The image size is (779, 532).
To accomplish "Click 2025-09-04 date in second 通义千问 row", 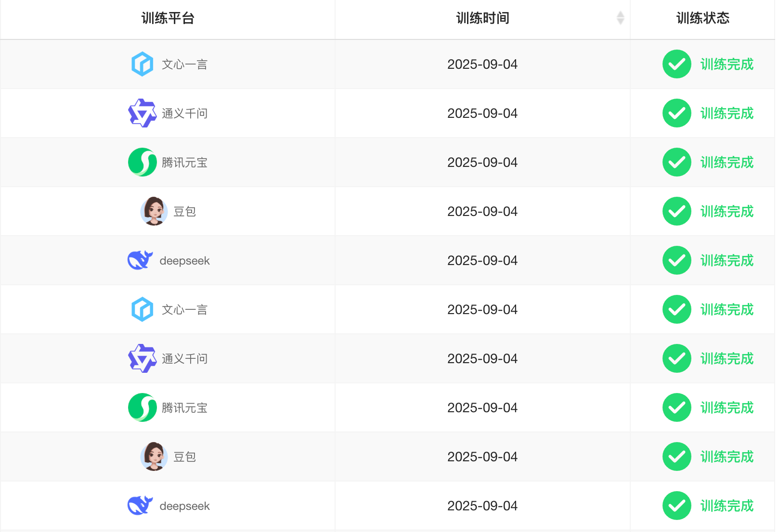I will pos(482,359).
